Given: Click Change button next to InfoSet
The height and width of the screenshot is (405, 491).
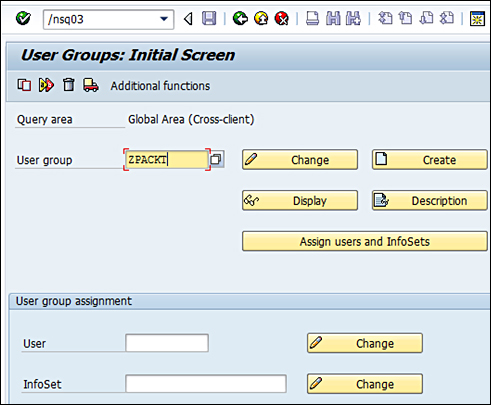Looking at the screenshot, I should pyautogui.click(x=365, y=384).
